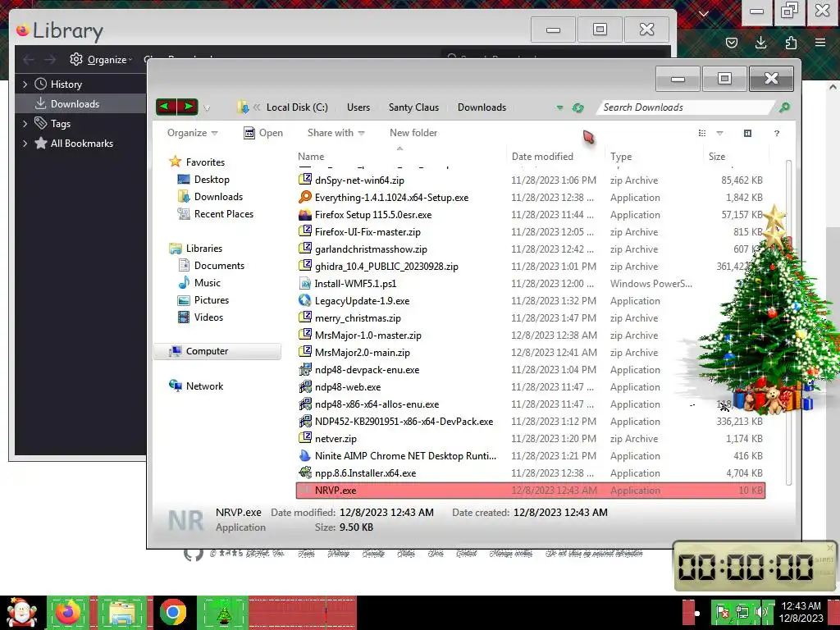
Task: Open address bar history dropdown arrow
Action: [x=559, y=107]
